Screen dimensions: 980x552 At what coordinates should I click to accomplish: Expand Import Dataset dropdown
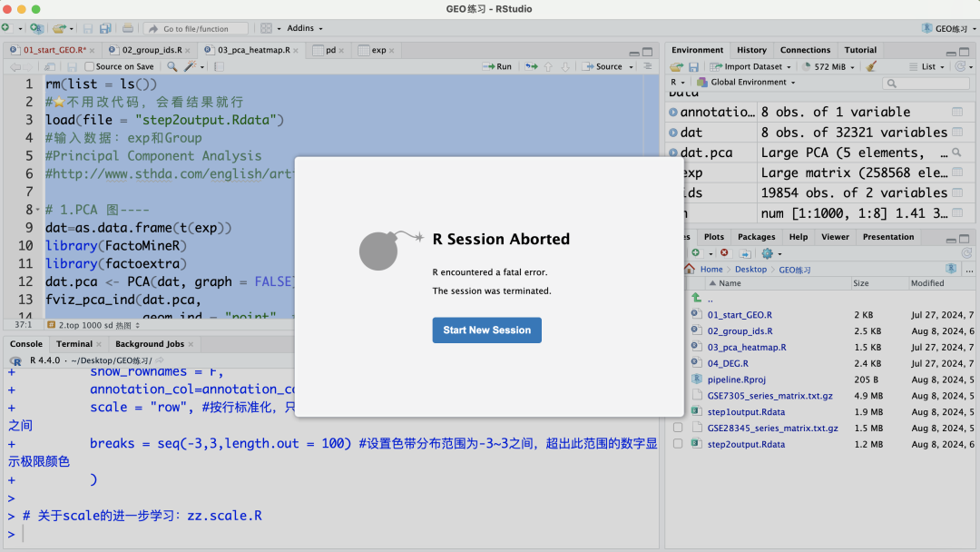[x=750, y=66]
